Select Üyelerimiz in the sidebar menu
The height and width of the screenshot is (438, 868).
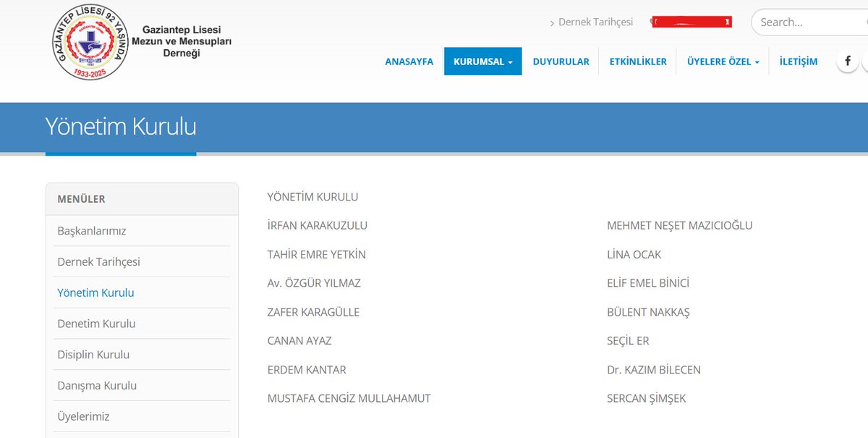coord(83,417)
